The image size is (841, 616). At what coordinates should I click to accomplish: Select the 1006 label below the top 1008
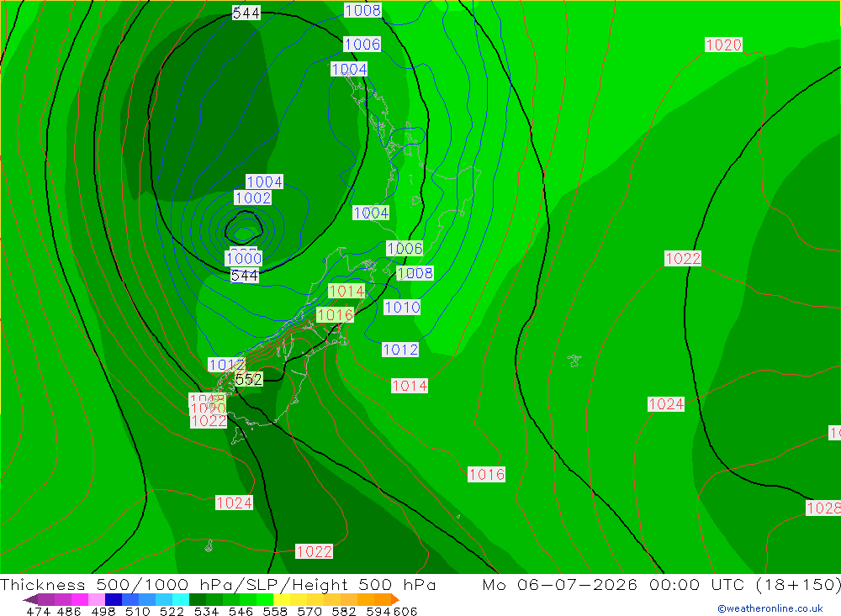362,44
